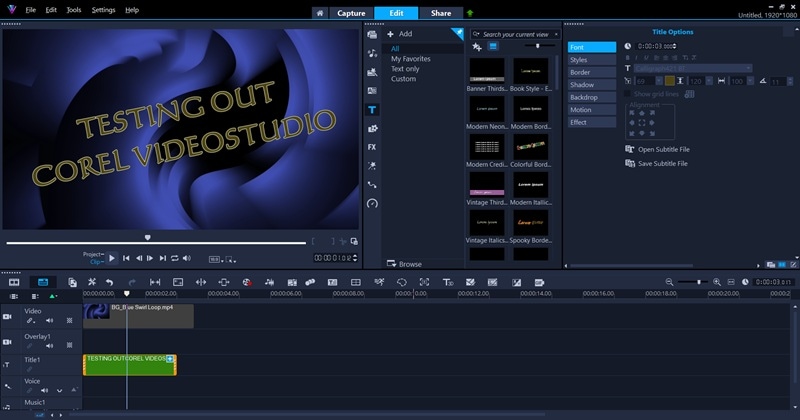Adjust the library thumbnail size slider

pyautogui.click(x=537, y=46)
